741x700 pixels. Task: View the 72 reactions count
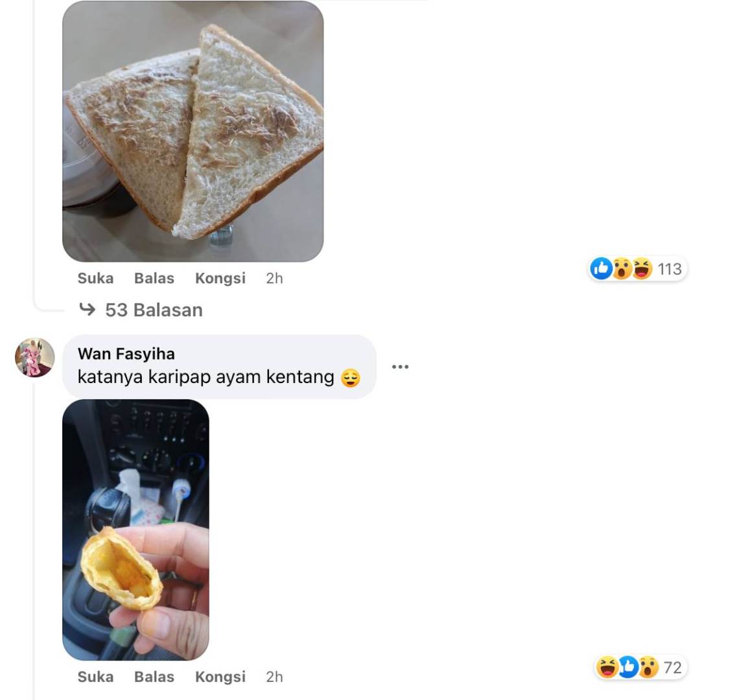click(x=673, y=668)
